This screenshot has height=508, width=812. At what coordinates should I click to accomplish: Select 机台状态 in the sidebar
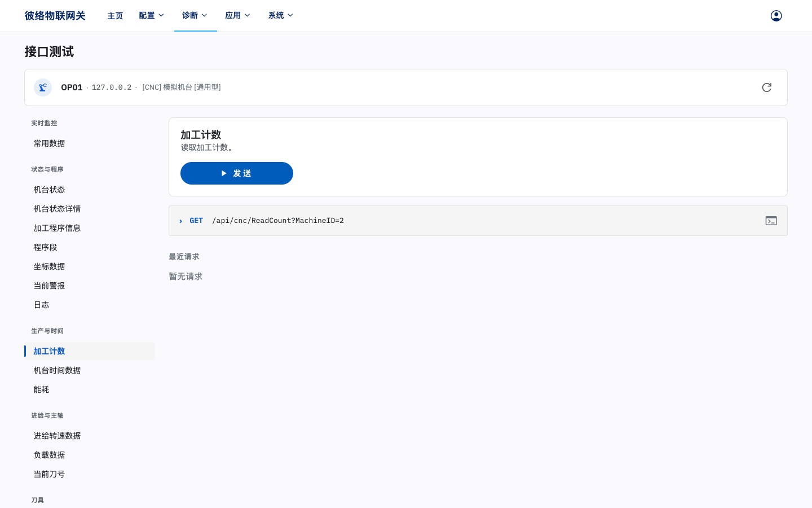click(x=90, y=190)
